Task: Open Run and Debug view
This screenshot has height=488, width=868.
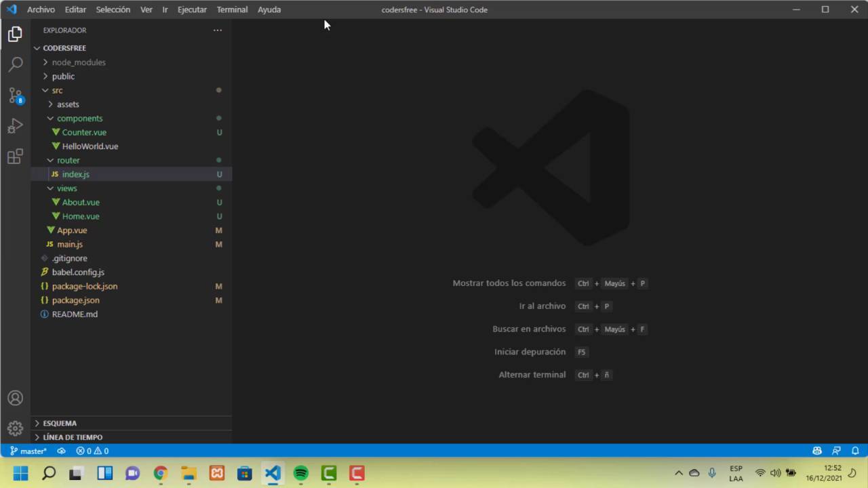Action: 15,126
